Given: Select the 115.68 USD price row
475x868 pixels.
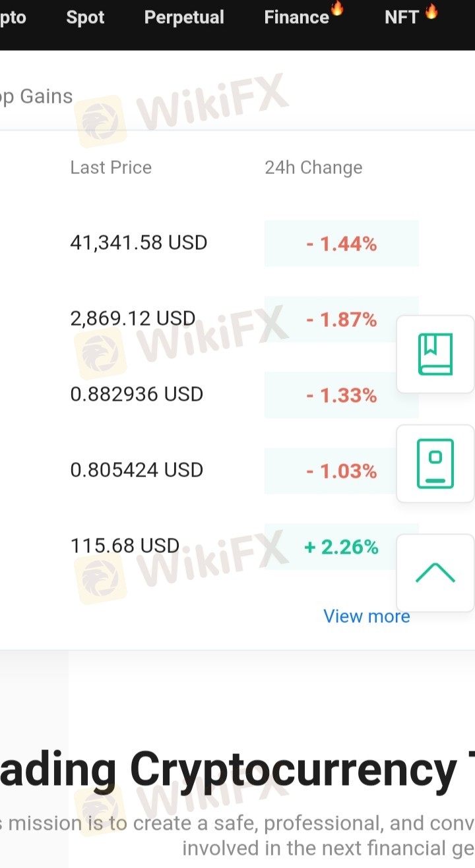Looking at the screenshot, I should click(125, 546).
